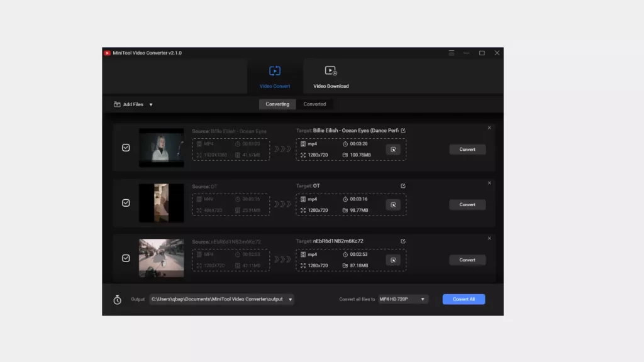This screenshot has height=362, width=644.
Task: Click the 98.77MB target size value
Action: tap(359, 211)
